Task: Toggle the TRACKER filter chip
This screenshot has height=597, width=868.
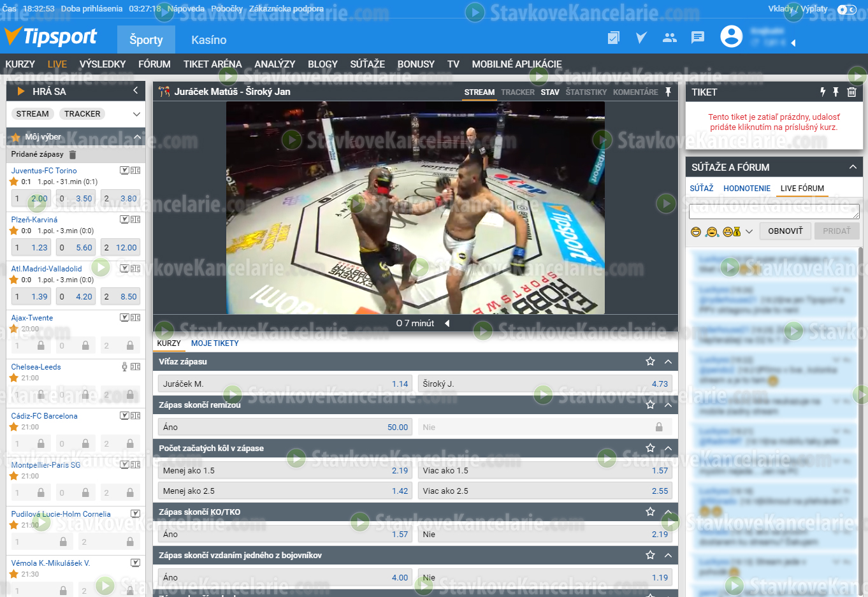Action: (82, 113)
